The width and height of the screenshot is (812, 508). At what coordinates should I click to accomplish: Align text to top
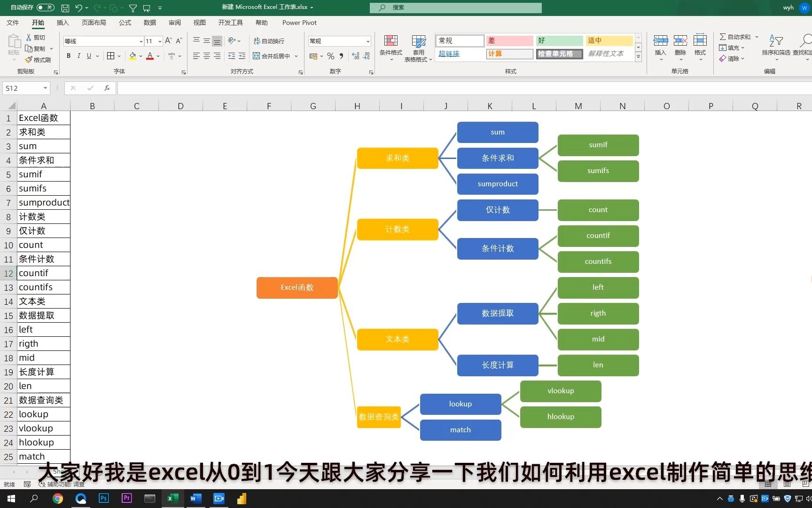[x=196, y=41]
